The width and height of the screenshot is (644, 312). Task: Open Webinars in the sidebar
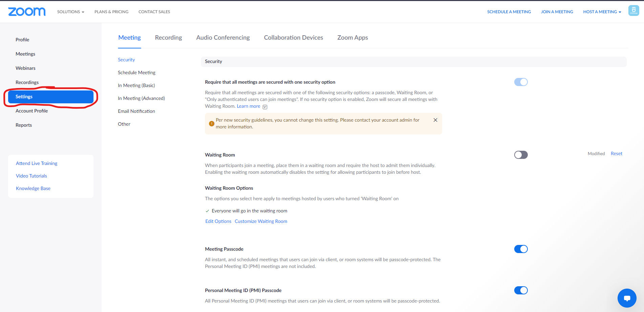[25, 68]
